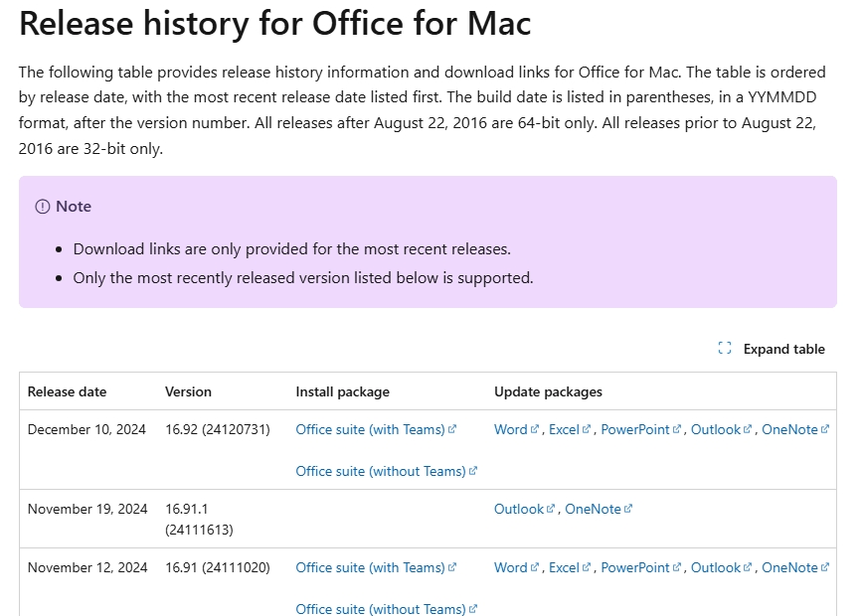Download PowerPoint update for December 10, 2024
The image size is (861, 616).
[x=641, y=429]
